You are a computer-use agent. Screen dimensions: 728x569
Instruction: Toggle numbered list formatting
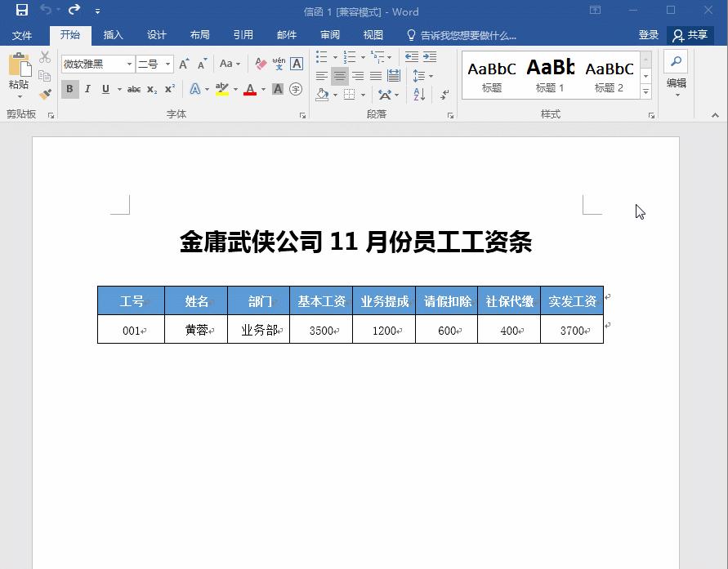[x=349, y=56]
